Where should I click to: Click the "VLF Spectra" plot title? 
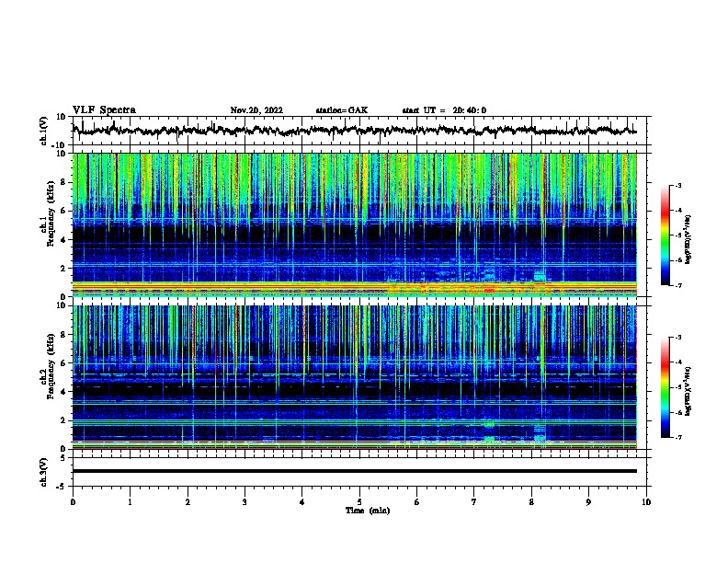pyautogui.click(x=104, y=110)
